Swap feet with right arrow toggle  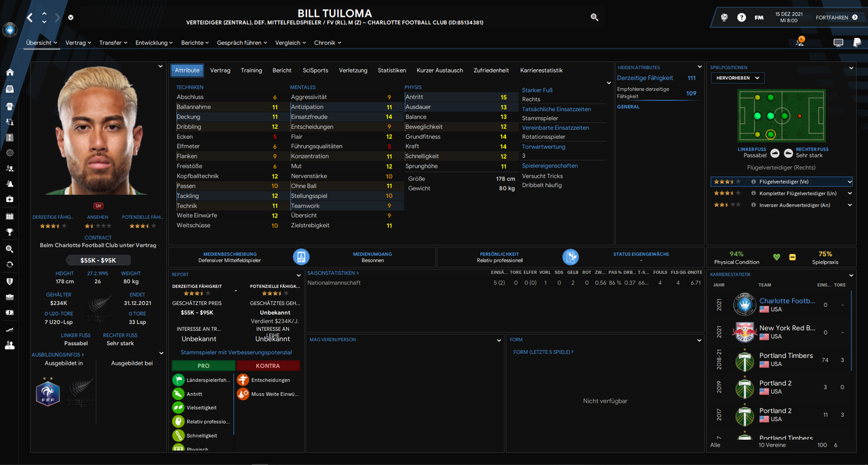point(789,153)
